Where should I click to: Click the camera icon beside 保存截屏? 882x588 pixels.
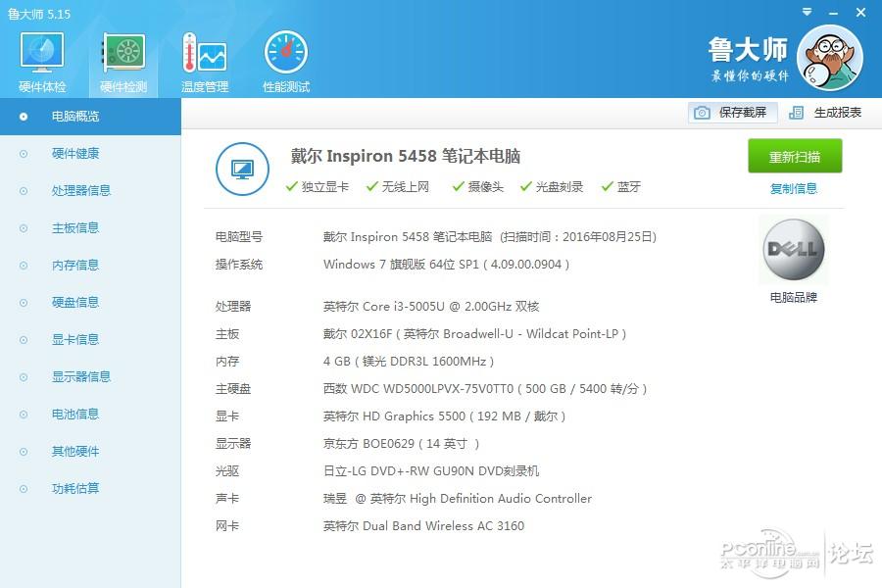[702, 113]
